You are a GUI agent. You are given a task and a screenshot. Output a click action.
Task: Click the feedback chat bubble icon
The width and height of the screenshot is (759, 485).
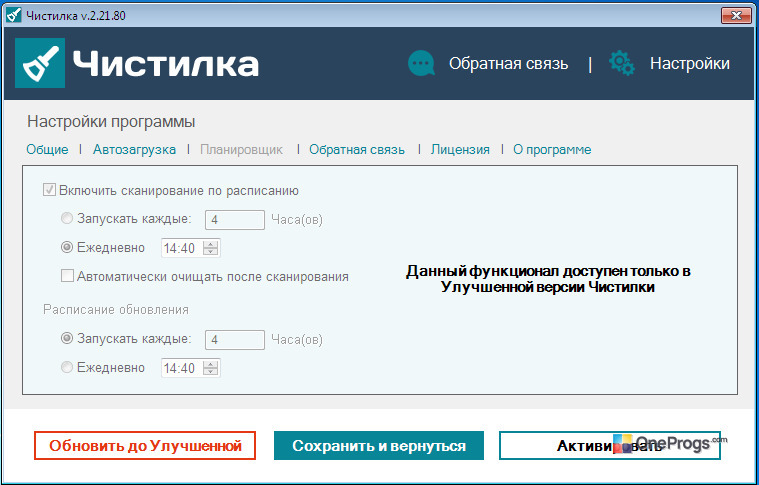(421, 63)
